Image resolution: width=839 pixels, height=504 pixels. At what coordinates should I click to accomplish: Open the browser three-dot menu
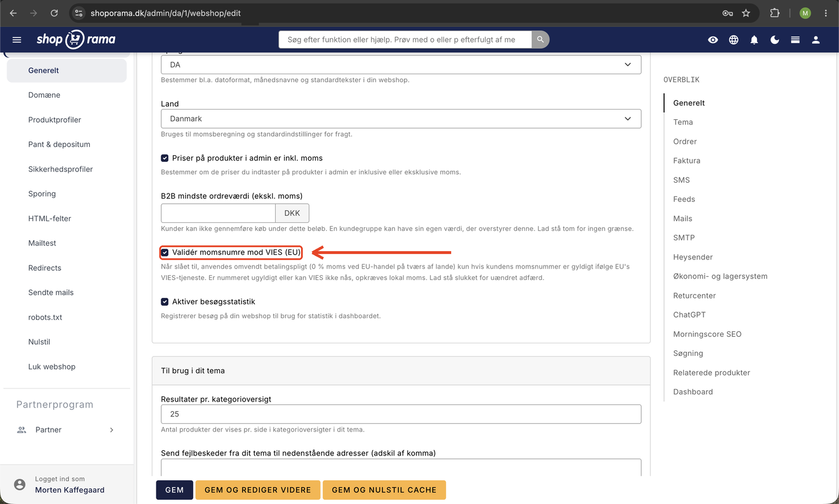tap(826, 13)
